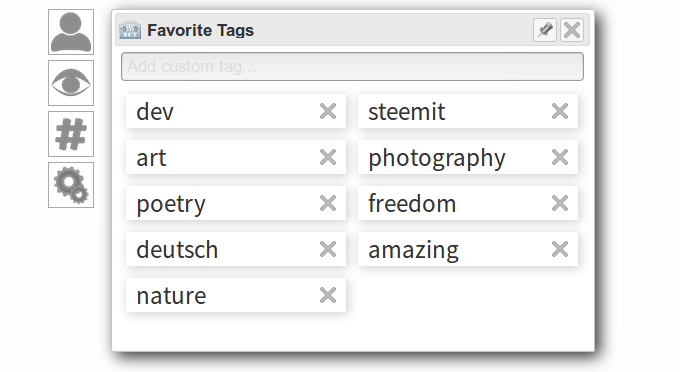680x372 pixels.
Task: Remove the steemit tag
Action: tap(560, 111)
